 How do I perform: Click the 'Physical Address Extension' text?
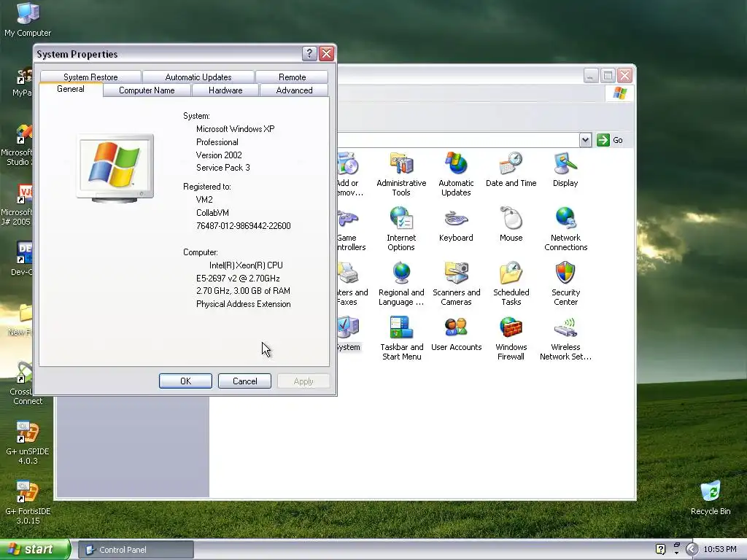(x=244, y=304)
